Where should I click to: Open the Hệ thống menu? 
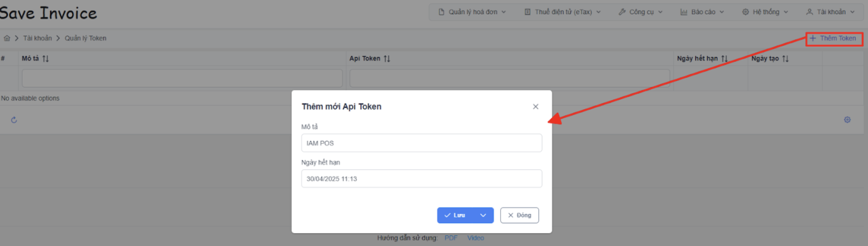coord(765,12)
